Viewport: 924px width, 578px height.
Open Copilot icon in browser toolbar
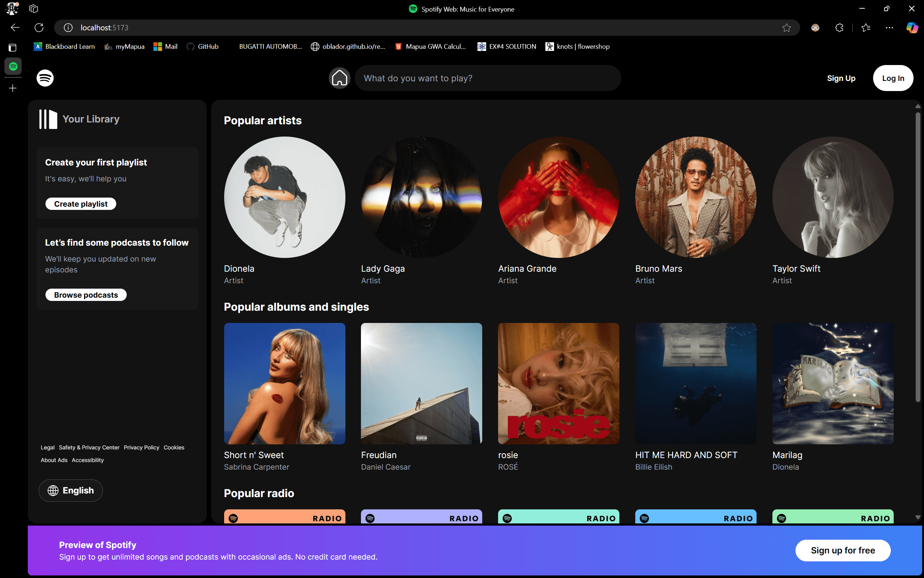[x=912, y=27]
